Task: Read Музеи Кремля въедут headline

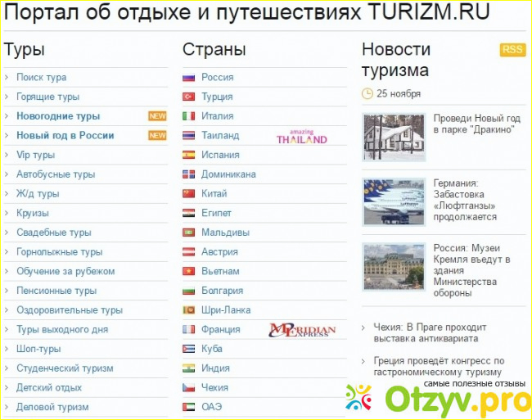Action: pos(471,270)
